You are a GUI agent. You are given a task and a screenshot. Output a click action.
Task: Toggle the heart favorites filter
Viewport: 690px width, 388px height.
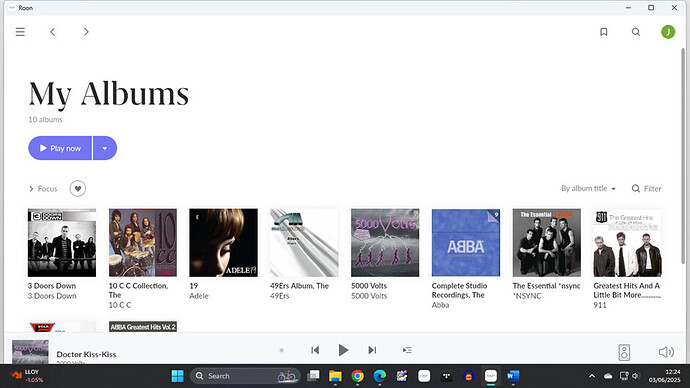coord(77,189)
